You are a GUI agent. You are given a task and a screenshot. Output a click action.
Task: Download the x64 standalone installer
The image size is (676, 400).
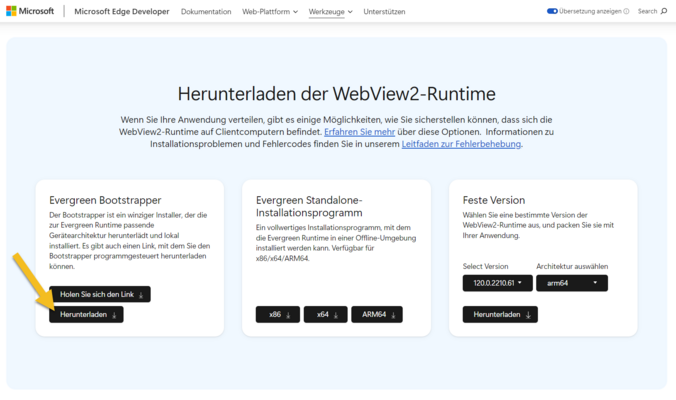coord(328,314)
